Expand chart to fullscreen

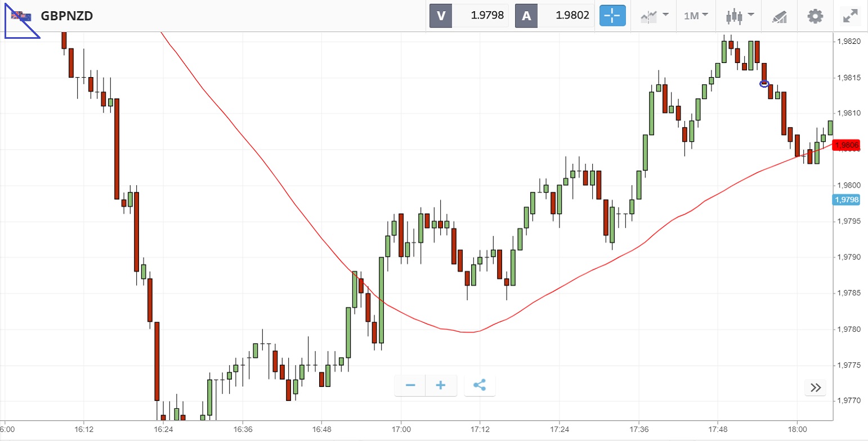[x=849, y=16]
